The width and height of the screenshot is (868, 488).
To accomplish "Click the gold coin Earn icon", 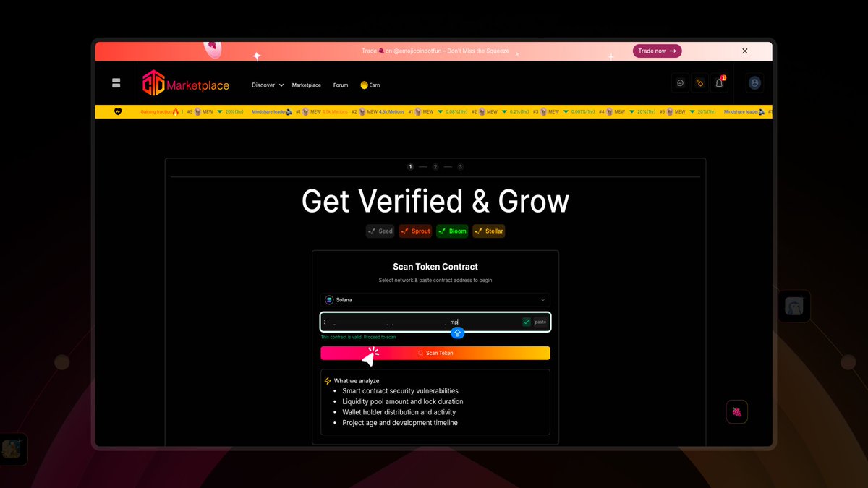I will (x=364, y=85).
